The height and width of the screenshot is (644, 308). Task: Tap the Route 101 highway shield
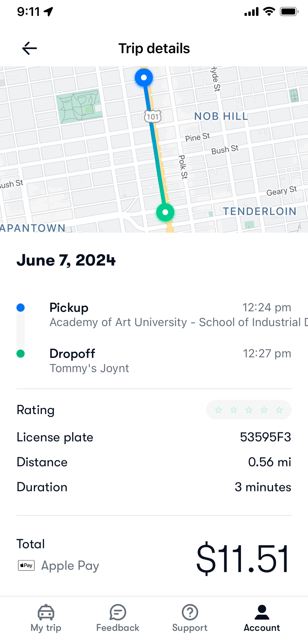pos(153,116)
